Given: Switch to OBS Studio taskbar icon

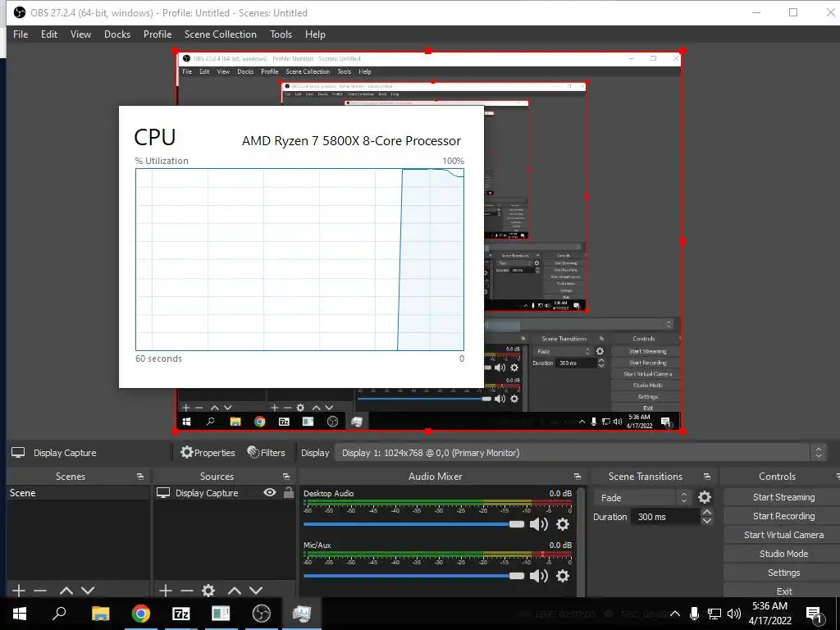Looking at the screenshot, I should click(x=261, y=614).
